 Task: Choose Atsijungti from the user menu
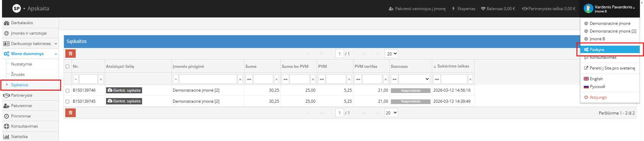(x=598, y=97)
